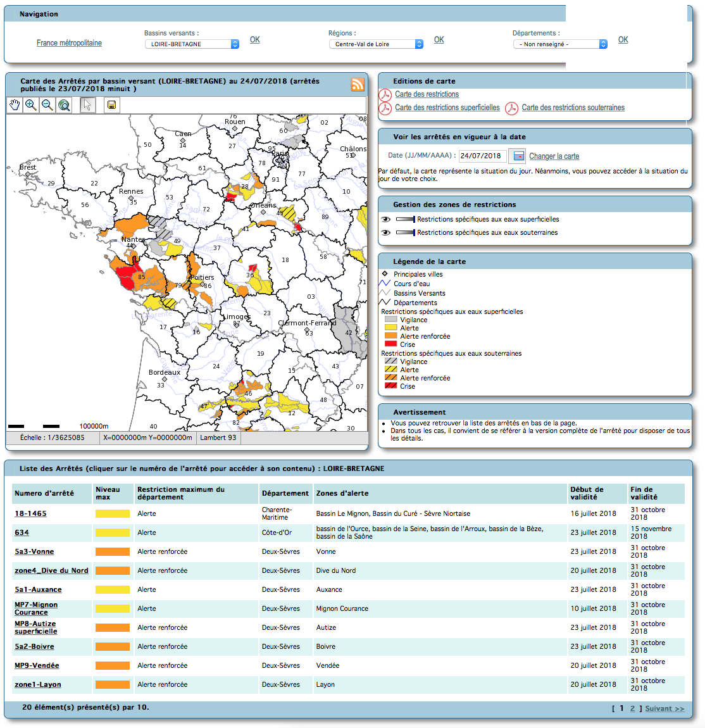Screen dimensions: 705x728
Task: Click PDF icon beside restrictions souterraines
Action: tap(511, 108)
